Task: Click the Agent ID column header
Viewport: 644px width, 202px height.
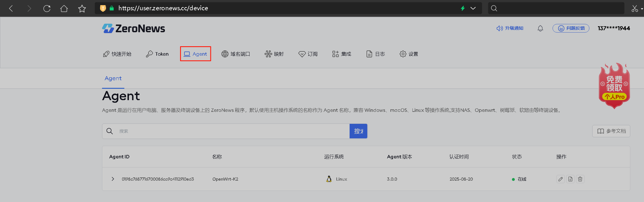Action: click(x=119, y=157)
